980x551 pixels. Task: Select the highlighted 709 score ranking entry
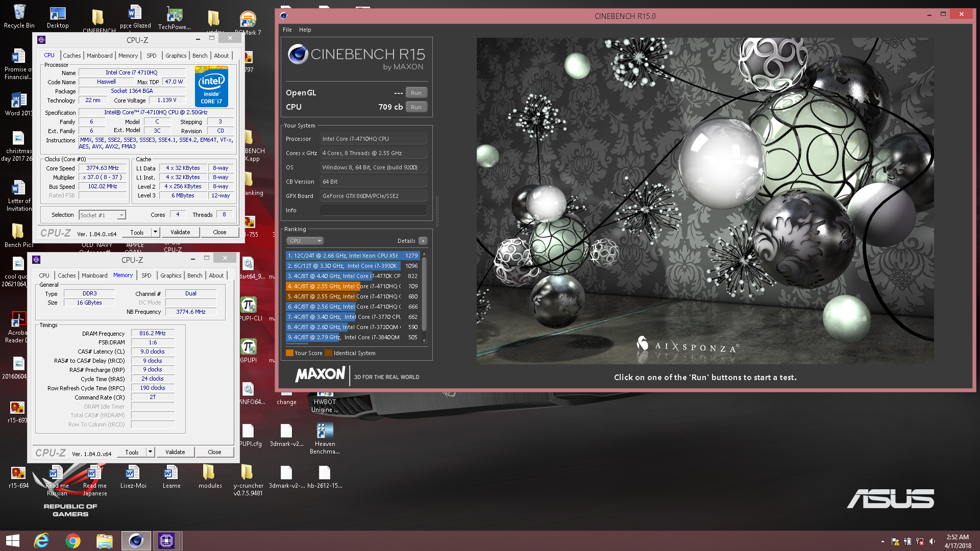tap(353, 286)
